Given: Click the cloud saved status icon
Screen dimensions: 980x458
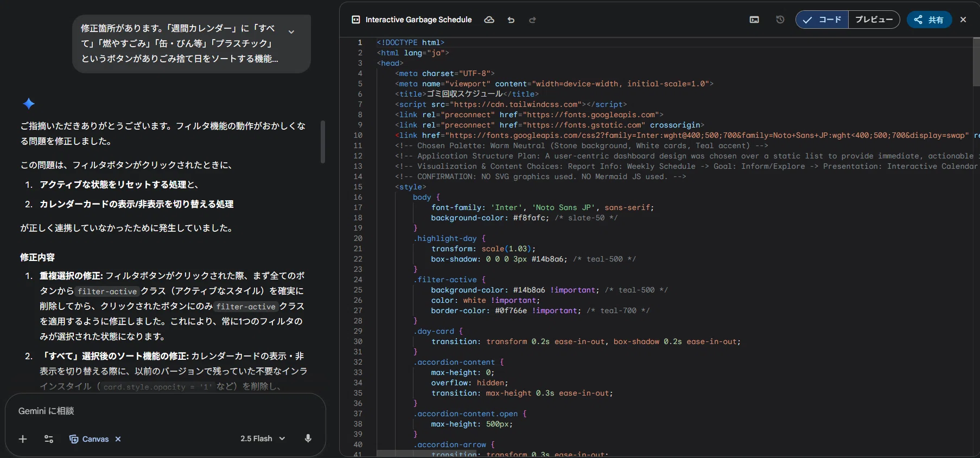Looking at the screenshot, I should point(489,20).
